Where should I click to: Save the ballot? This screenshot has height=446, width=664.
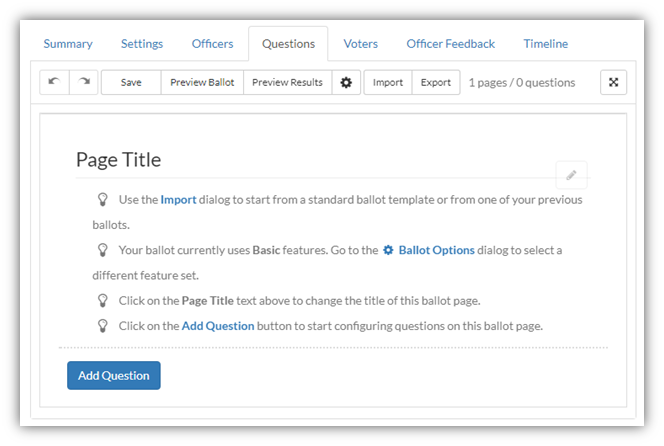point(131,82)
